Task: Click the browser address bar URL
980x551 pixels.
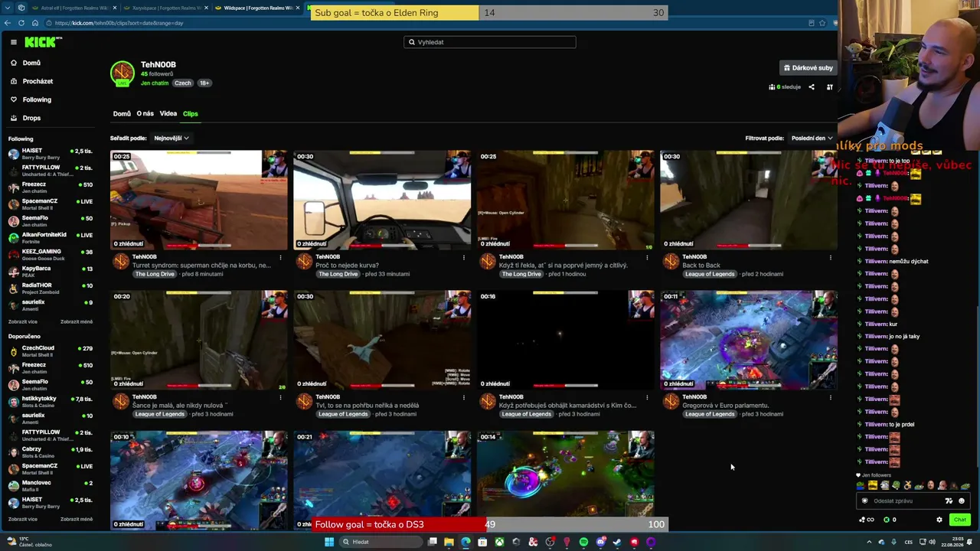Action: 119,23
